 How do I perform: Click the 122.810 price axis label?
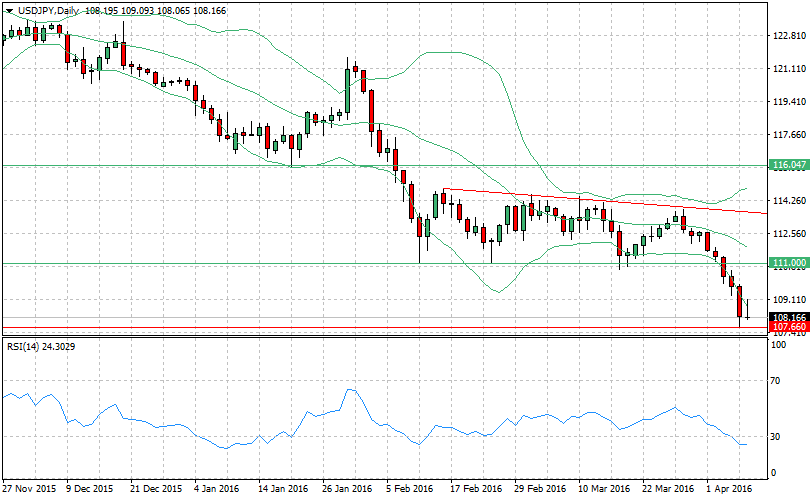(x=789, y=36)
